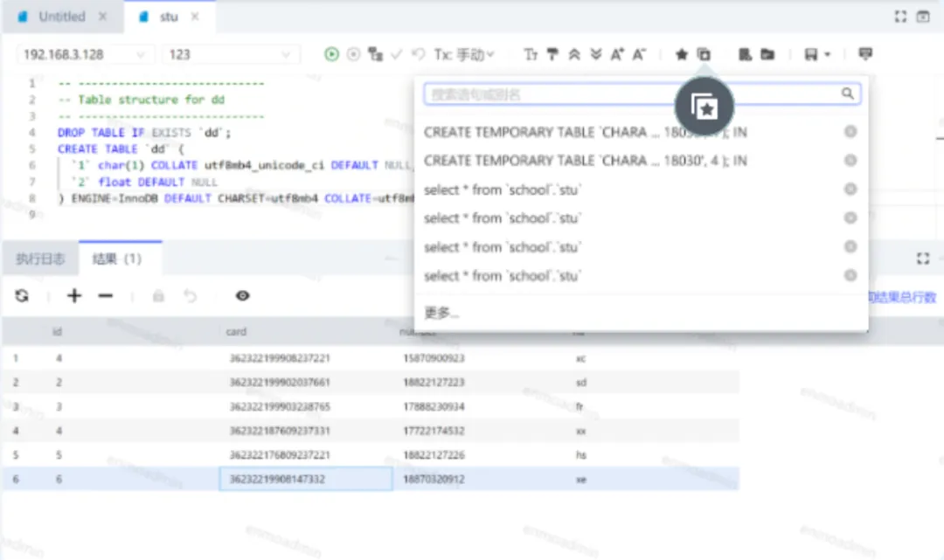The width and height of the screenshot is (944, 560).
Task: Switch to the 执行日志 tab
Action: [x=40, y=259]
